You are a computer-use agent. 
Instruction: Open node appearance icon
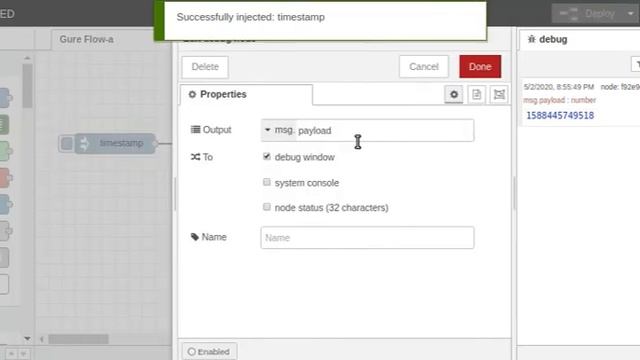[x=499, y=94]
